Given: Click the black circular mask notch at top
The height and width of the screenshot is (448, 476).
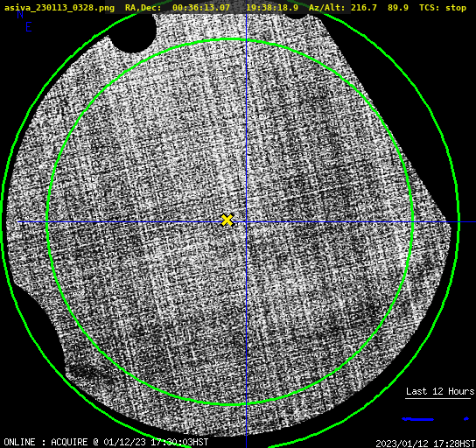Looking at the screenshot, I should point(134,34).
